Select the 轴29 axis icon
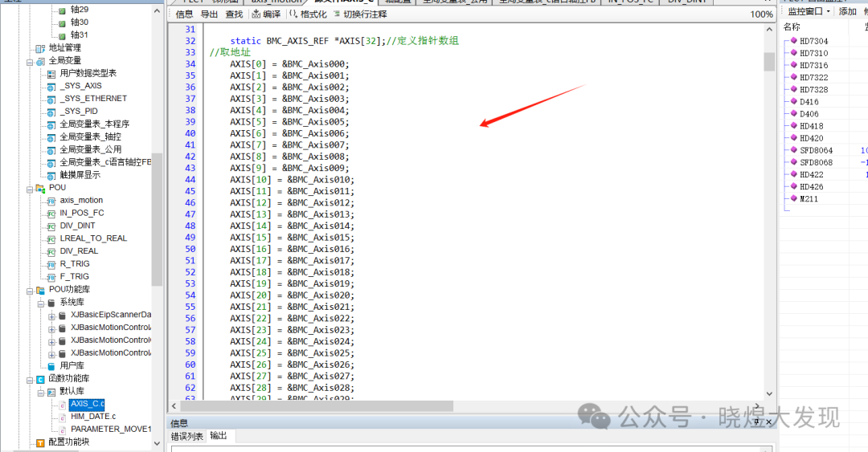The image size is (868, 452). tap(62, 10)
